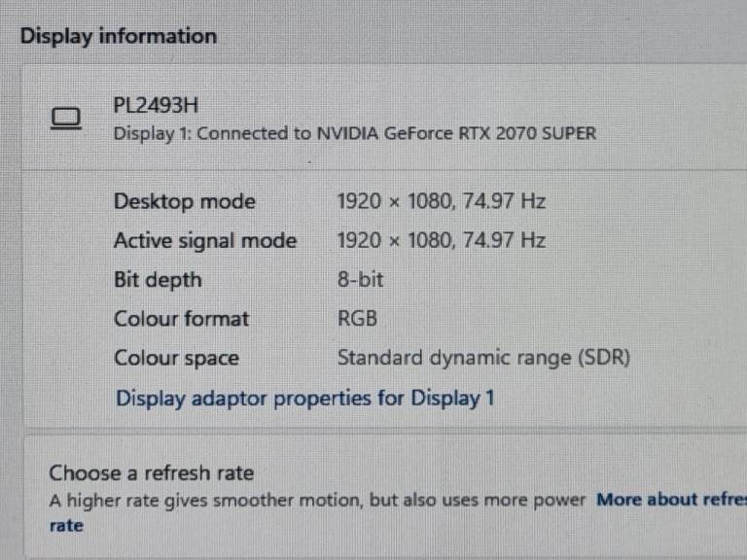Screen dimensions: 747x560
Task: Select the 8-bit value
Action: click(x=360, y=280)
